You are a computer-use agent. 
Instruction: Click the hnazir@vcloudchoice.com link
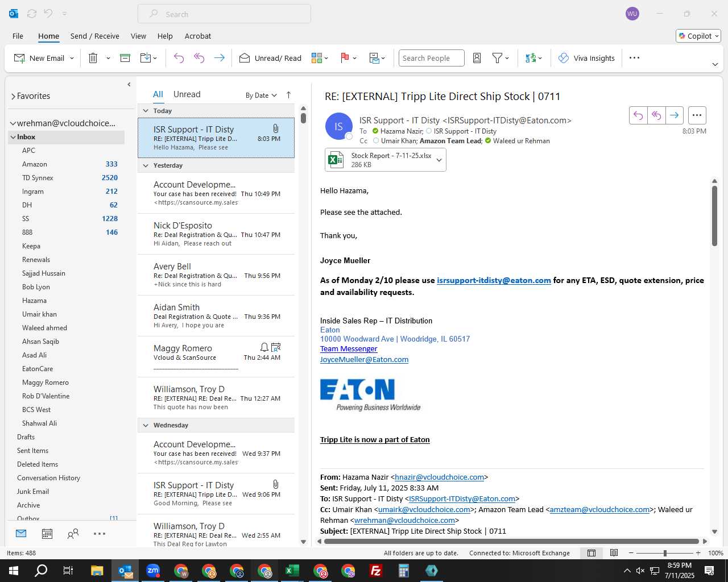click(440, 477)
